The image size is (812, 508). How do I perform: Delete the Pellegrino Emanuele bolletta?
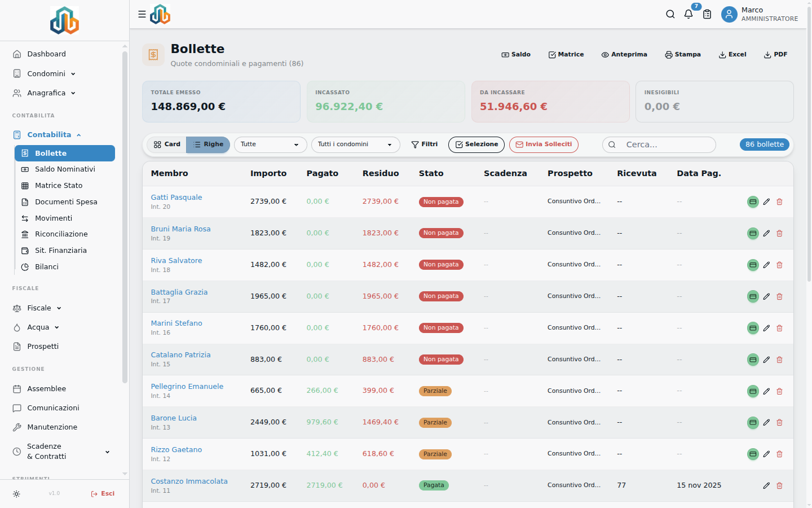pos(779,391)
